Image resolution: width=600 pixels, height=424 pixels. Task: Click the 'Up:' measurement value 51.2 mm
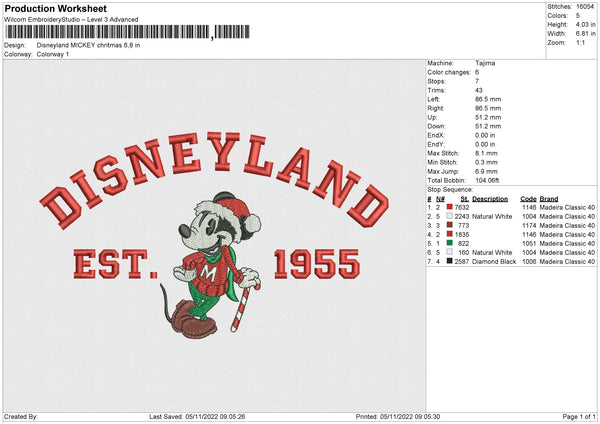[488, 117]
